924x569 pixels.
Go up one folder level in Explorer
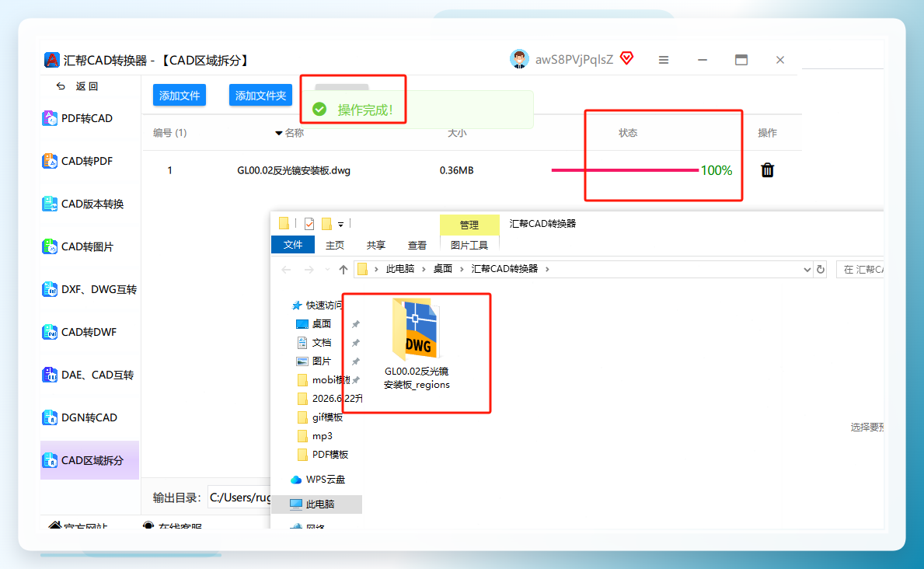(343, 270)
